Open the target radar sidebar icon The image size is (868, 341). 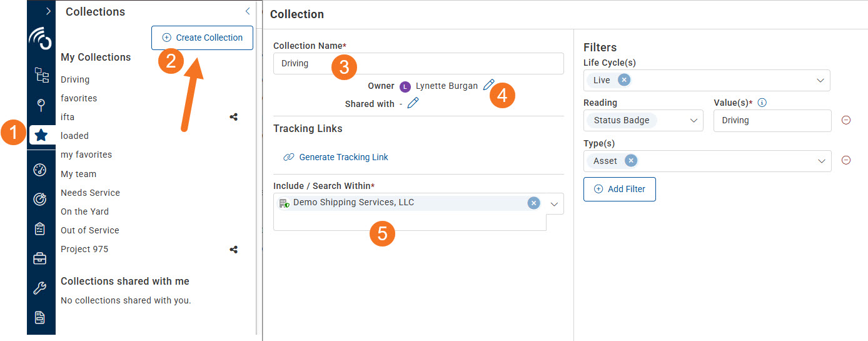click(x=40, y=199)
